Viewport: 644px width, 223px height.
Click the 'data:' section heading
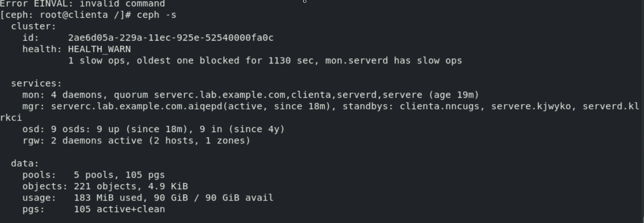25,164
